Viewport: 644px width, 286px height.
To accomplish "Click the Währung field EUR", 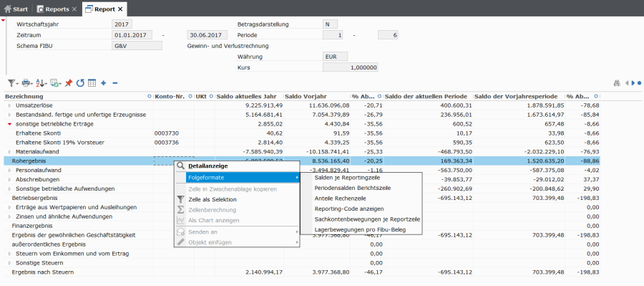I will pyautogui.click(x=335, y=57).
